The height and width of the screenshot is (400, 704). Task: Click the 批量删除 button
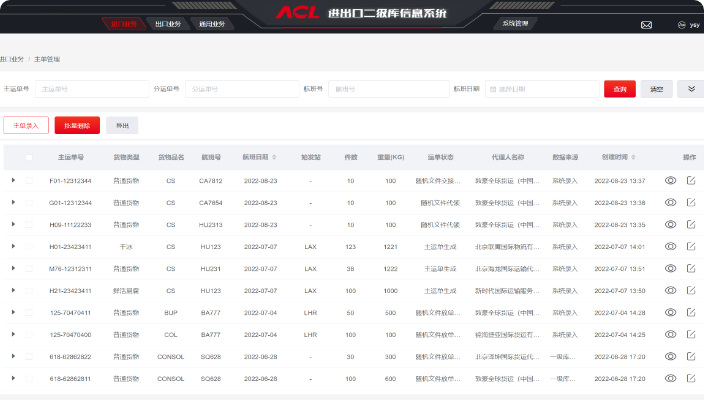(x=77, y=126)
